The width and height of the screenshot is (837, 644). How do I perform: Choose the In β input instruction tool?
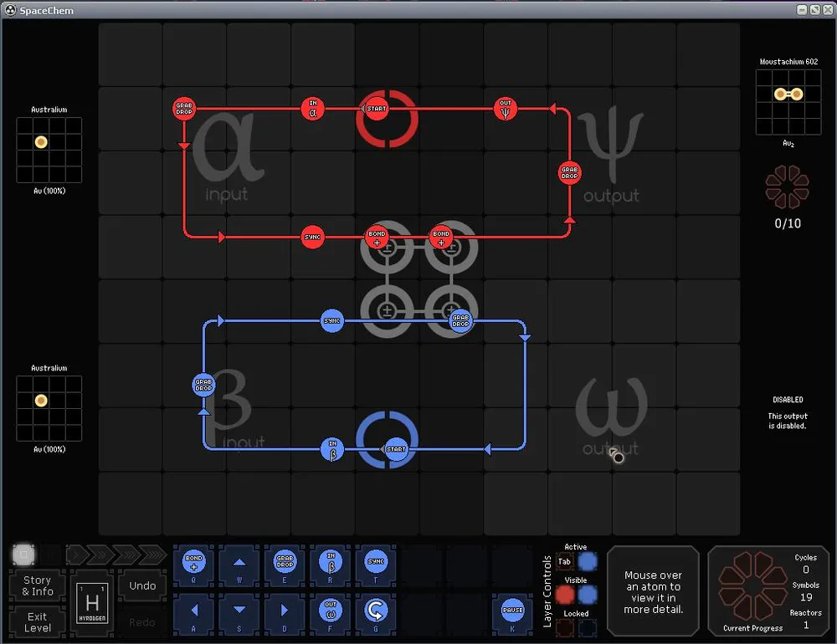tap(331, 563)
